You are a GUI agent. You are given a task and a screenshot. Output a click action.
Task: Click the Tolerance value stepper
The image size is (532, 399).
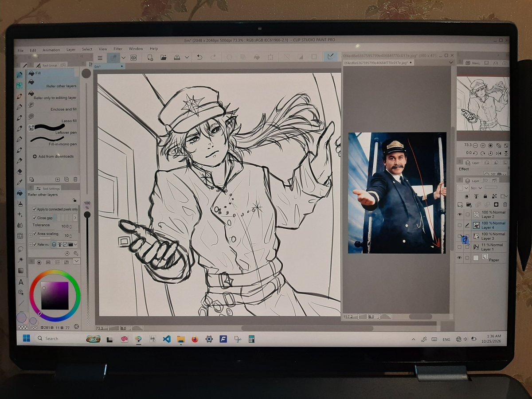pos(71,226)
